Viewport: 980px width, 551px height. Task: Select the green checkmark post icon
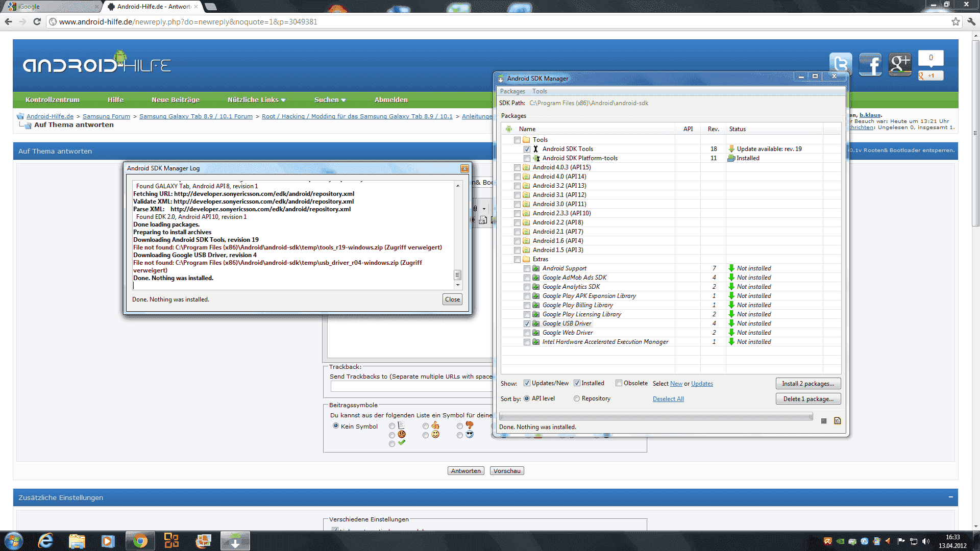click(x=402, y=443)
